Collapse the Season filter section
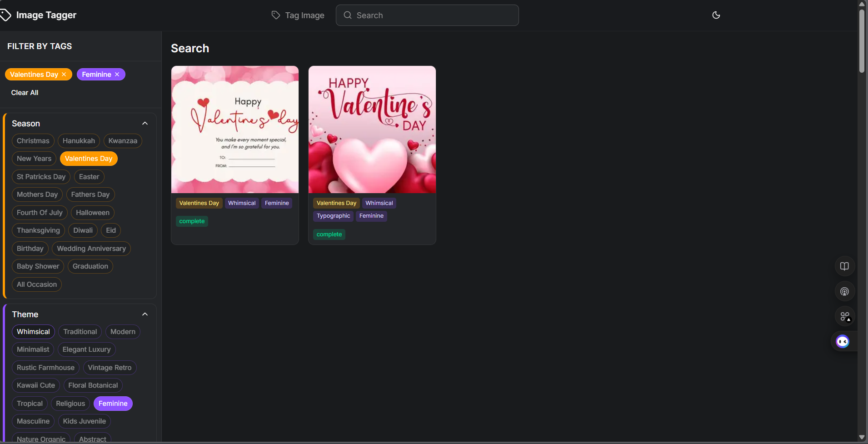Viewport: 868px width, 444px height. click(x=145, y=123)
